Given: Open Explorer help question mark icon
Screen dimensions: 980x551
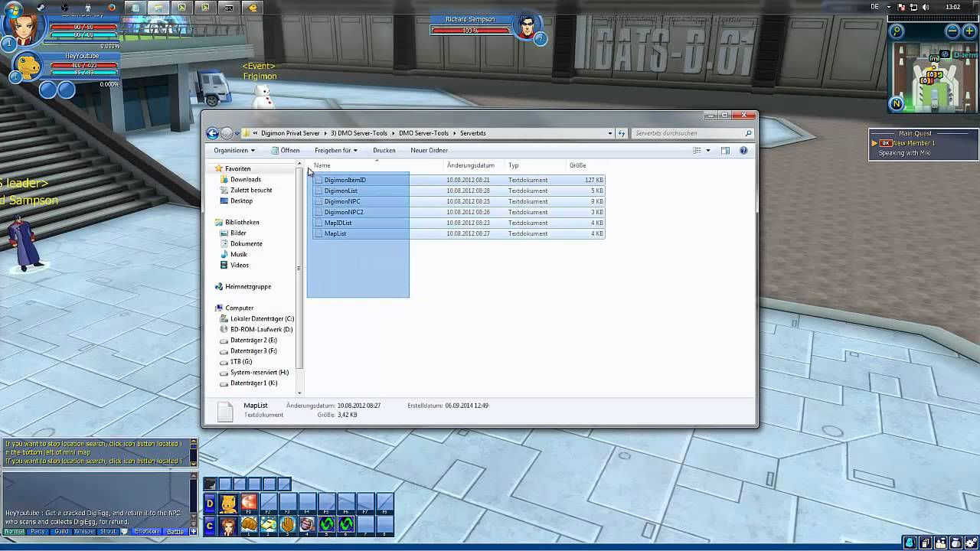Looking at the screenshot, I should tap(743, 151).
